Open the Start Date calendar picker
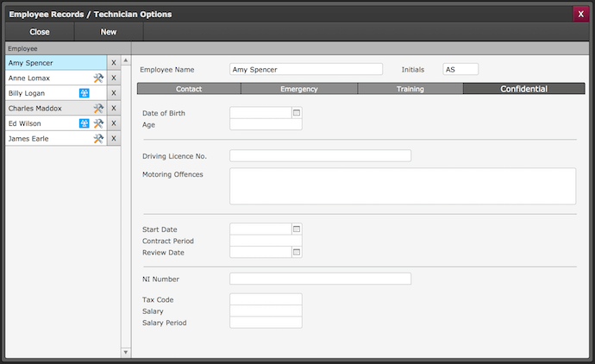Screen dimensions: 595x364 (297, 229)
